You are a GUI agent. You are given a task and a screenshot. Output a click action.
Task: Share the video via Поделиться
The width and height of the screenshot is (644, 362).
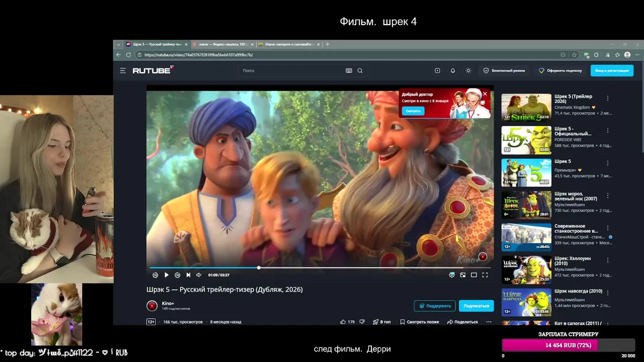[462, 322]
